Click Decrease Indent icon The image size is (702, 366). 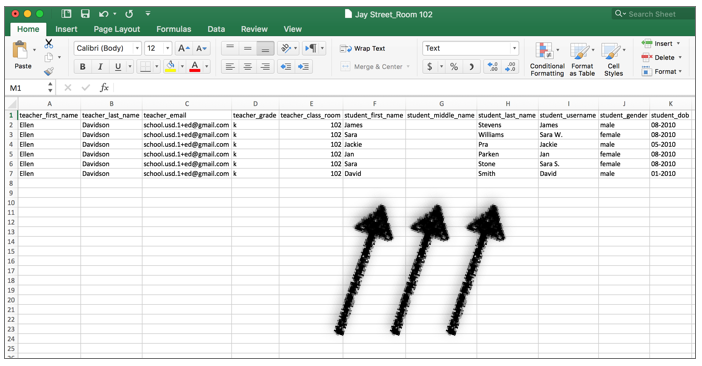pyautogui.click(x=286, y=67)
